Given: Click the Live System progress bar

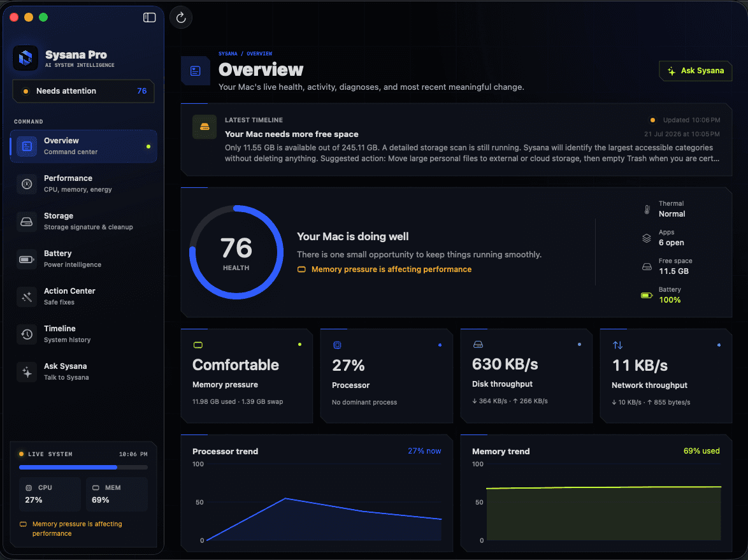Looking at the screenshot, I should [x=83, y=468].
